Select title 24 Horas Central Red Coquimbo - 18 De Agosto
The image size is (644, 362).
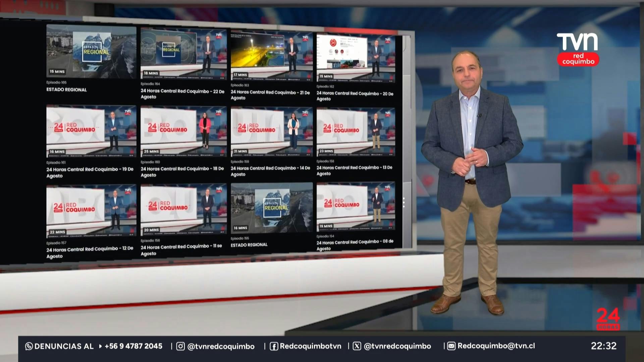click(x=182, y=172)
